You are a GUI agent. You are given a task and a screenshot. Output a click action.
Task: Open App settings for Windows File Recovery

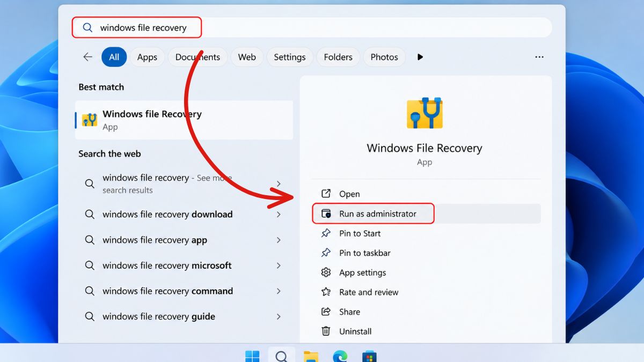click(427, 272)
